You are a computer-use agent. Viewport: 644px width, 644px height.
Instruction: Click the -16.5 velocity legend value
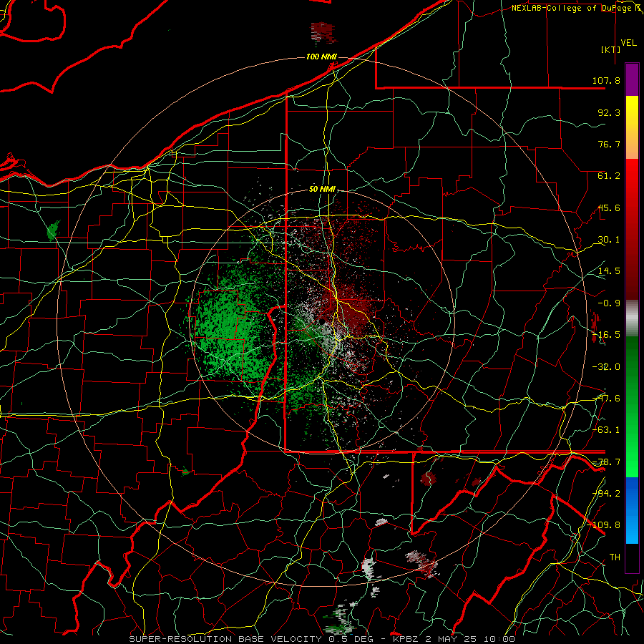pos(606,335)
